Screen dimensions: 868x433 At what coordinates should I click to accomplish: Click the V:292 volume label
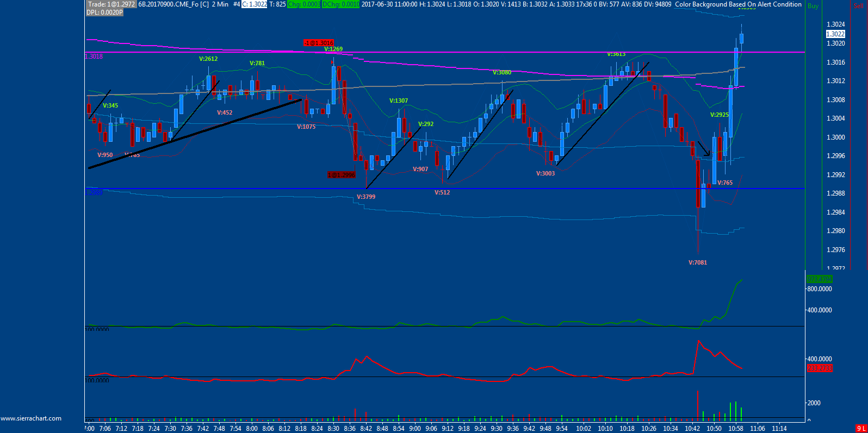(426, 124)
